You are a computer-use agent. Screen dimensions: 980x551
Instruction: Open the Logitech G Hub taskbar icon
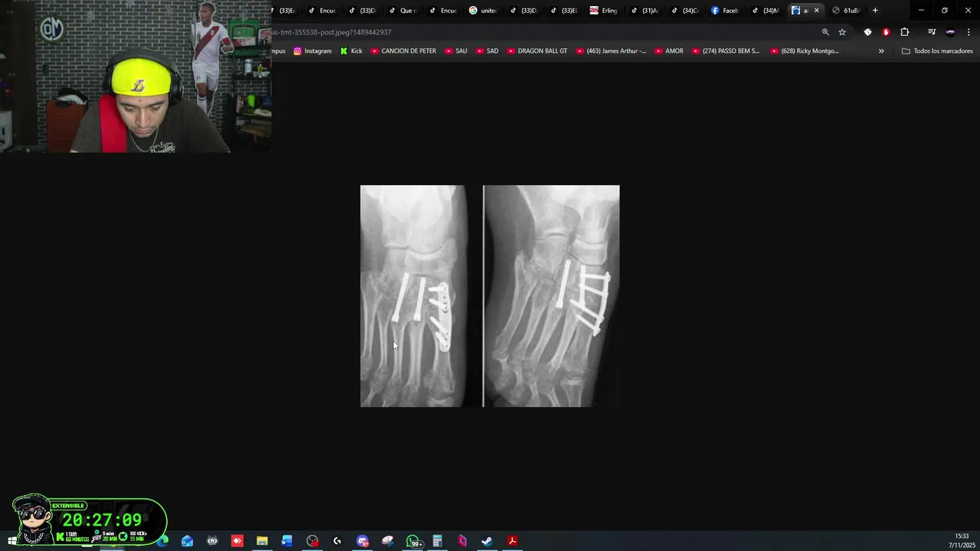click(x=337, y=541)
